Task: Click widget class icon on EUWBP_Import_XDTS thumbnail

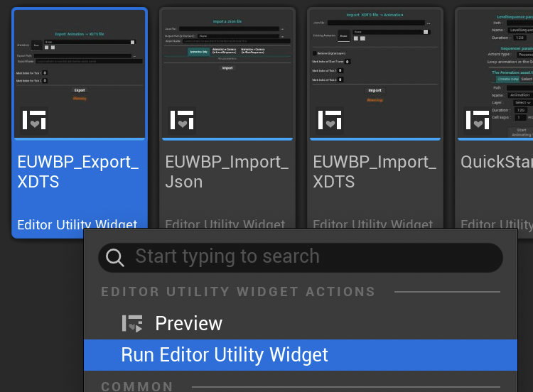Action: pyautogui.click(x=330, y=121)
